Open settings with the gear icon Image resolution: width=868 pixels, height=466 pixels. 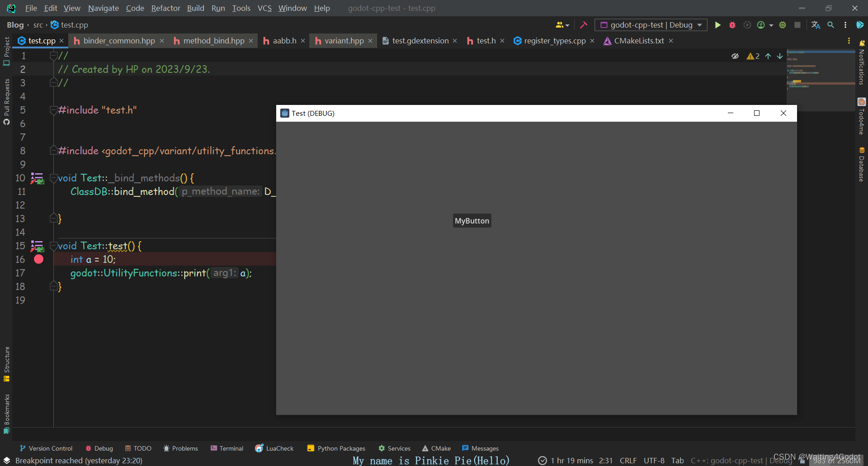(x=783, y=25)
